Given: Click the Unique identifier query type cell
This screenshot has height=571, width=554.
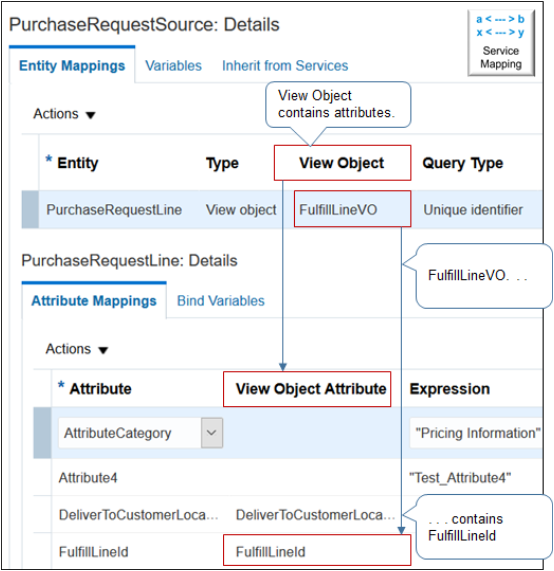Looking at the screenshot, I should [473, 210].
